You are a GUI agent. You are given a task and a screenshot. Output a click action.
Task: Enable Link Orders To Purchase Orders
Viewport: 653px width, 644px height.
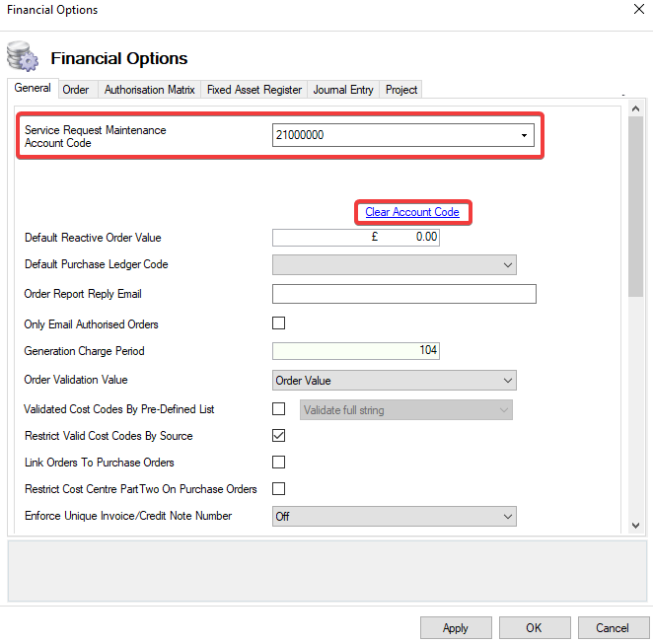click(x=278, y=463)
